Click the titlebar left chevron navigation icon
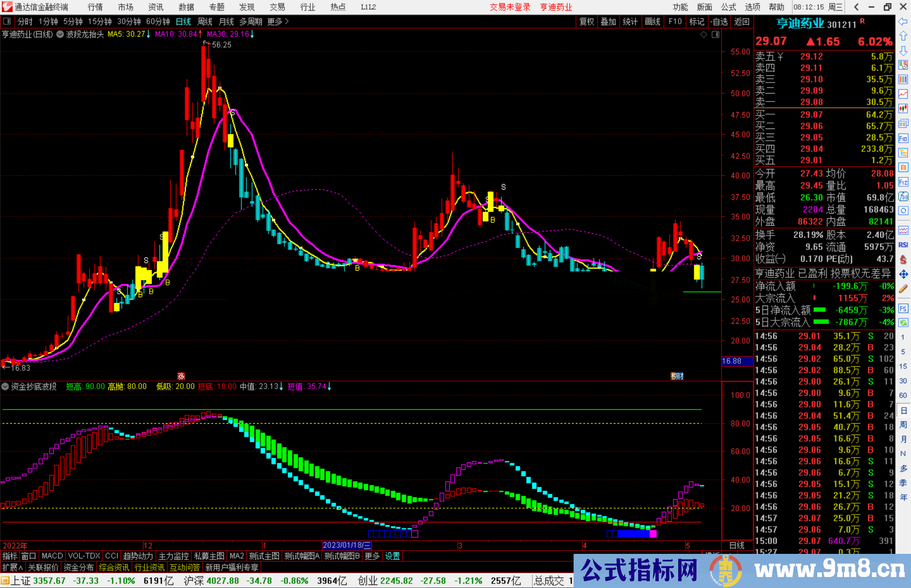This screenshot has width=911, height=588. point(856,7)
